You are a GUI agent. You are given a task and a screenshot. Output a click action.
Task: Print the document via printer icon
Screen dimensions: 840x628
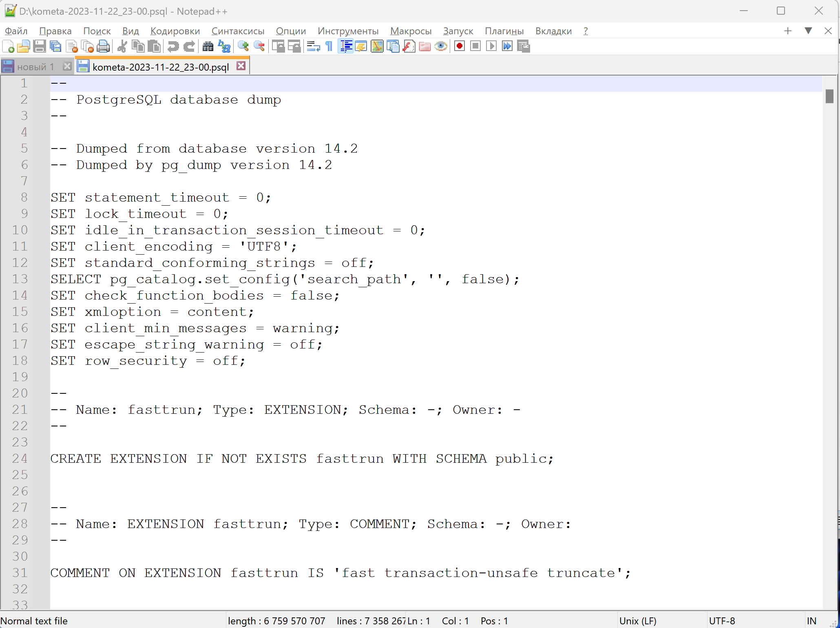pos(103,47)
